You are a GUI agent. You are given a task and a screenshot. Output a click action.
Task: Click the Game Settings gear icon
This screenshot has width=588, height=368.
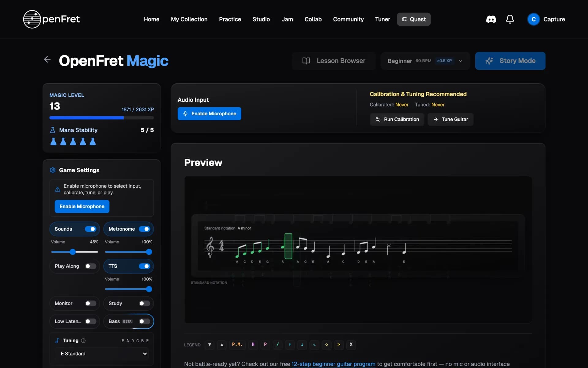pos(53,170)
